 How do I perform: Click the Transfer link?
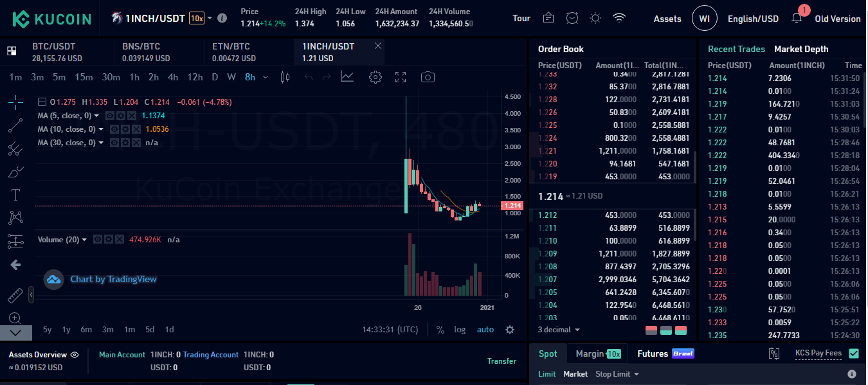[502, 361]
